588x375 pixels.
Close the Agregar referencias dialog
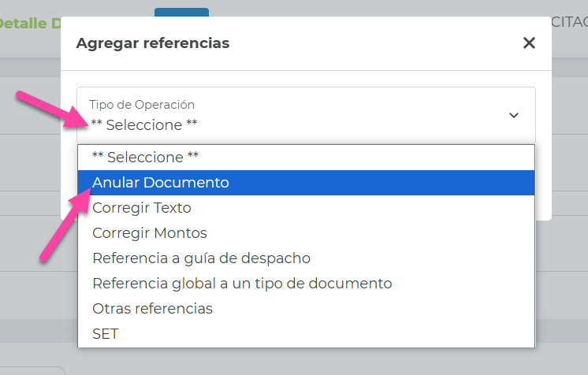coord(529,43)
